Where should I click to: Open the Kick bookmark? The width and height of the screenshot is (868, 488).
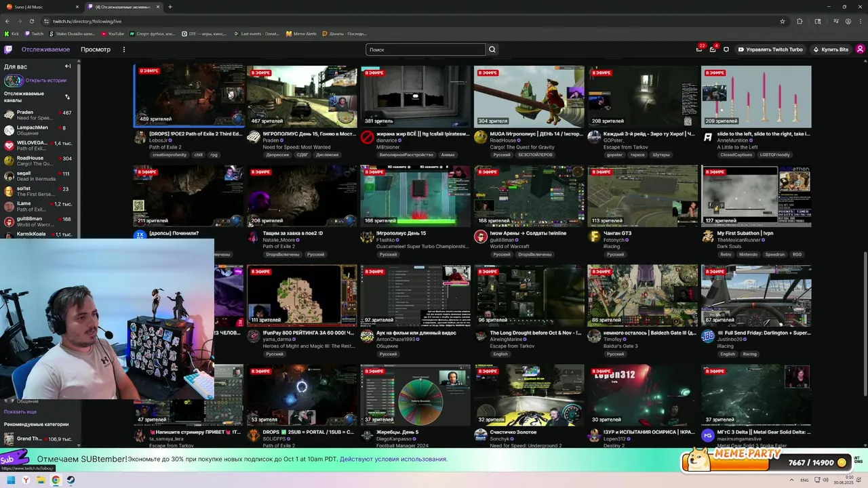[x=12, y=34]
